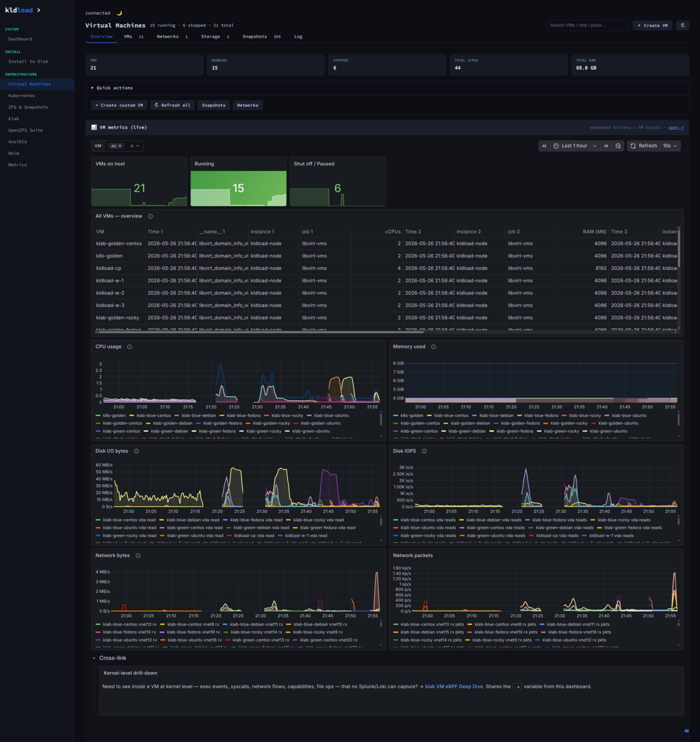The image size is (700, 742).
Task: Sort table by the vCPUs column header
Action: (x=392, y=232)
